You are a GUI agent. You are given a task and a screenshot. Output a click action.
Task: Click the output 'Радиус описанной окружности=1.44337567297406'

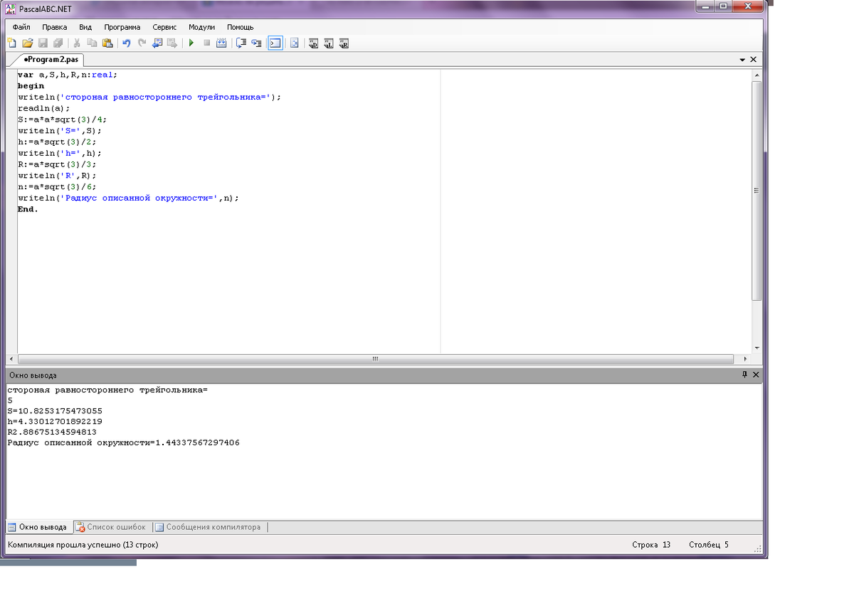coord(123,442)
